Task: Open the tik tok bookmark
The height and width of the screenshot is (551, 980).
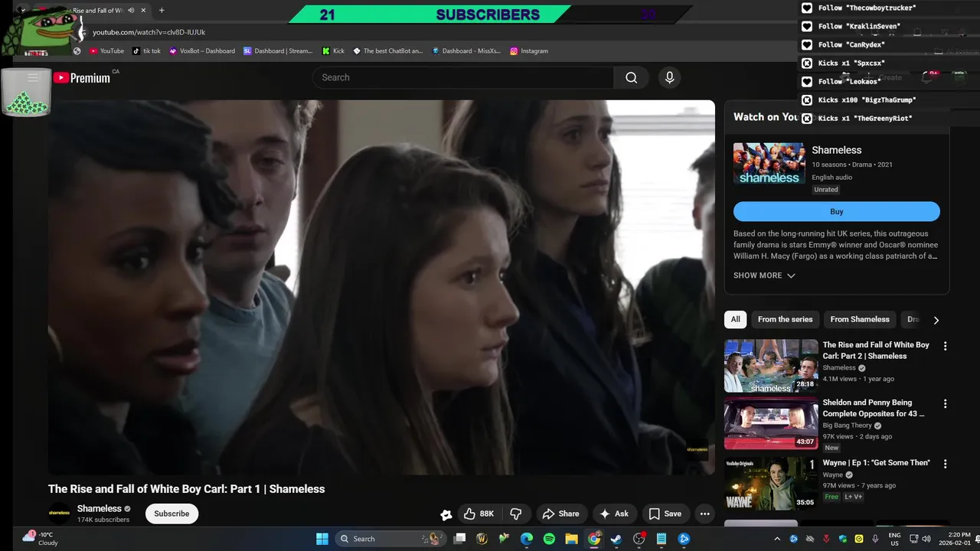Action: [146, 51]
